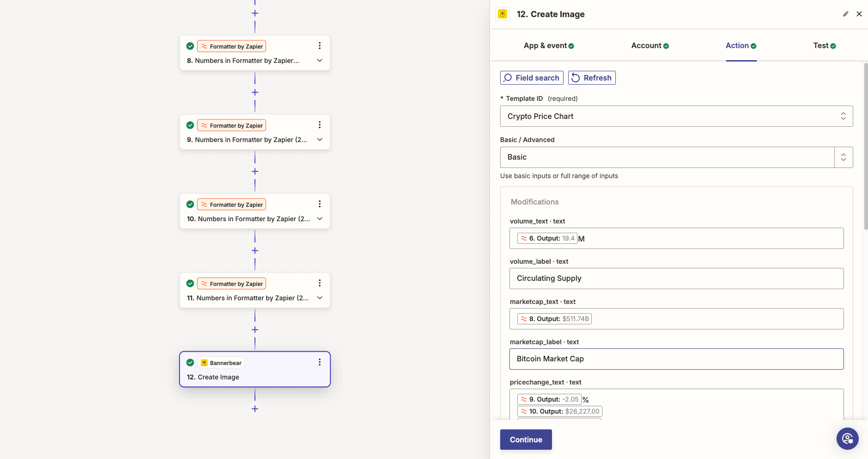The width and height of the screenshot is (868, 459).
Task: Open the chatbot assistant icon in bottom corner
Action: click(x=847, y=438)
